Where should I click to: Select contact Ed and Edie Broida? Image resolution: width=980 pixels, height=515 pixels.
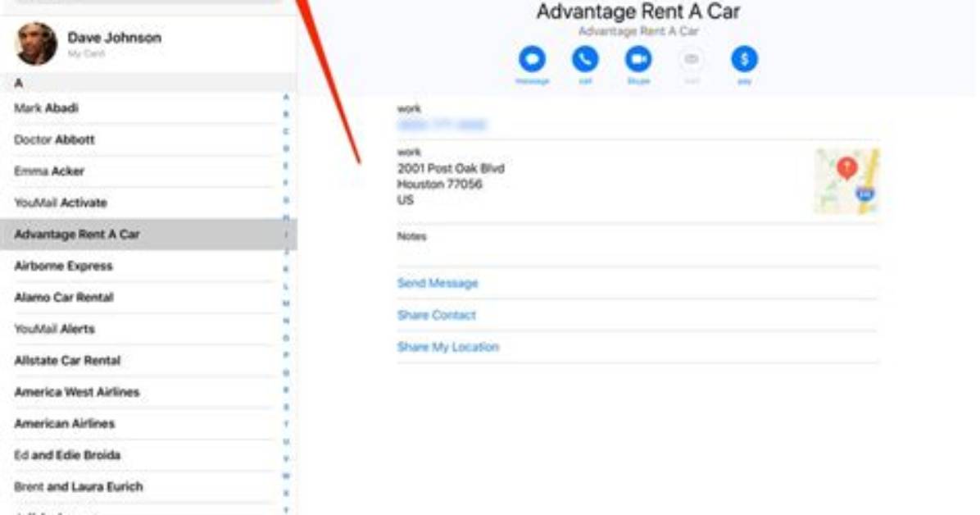pyautogui.click(x=148, y=455)
